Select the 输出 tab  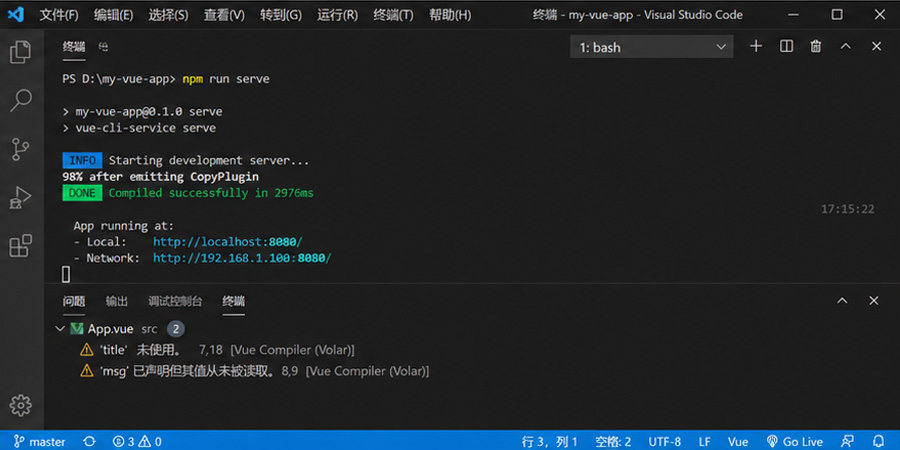point(117,301)
